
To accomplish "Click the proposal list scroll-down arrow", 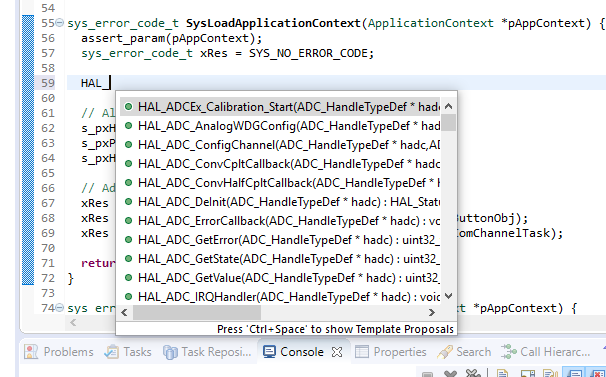I will (x=448, y=297).
